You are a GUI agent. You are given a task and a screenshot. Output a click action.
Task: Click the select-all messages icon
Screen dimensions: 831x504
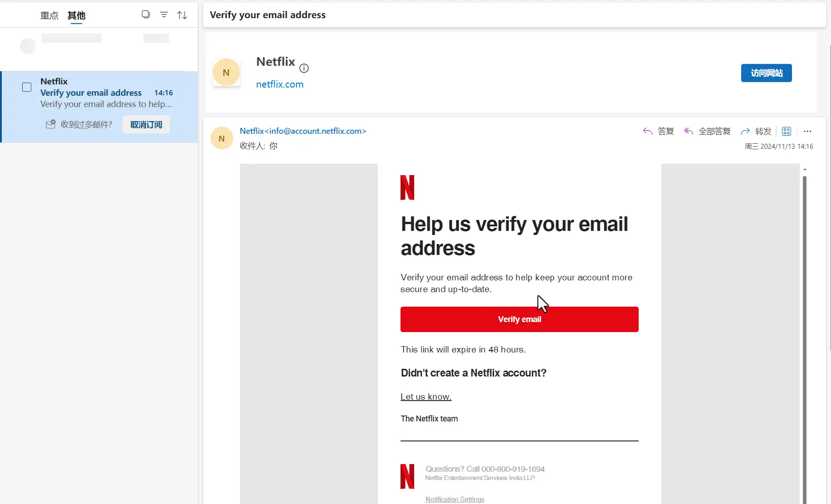[x=146, y=15]
